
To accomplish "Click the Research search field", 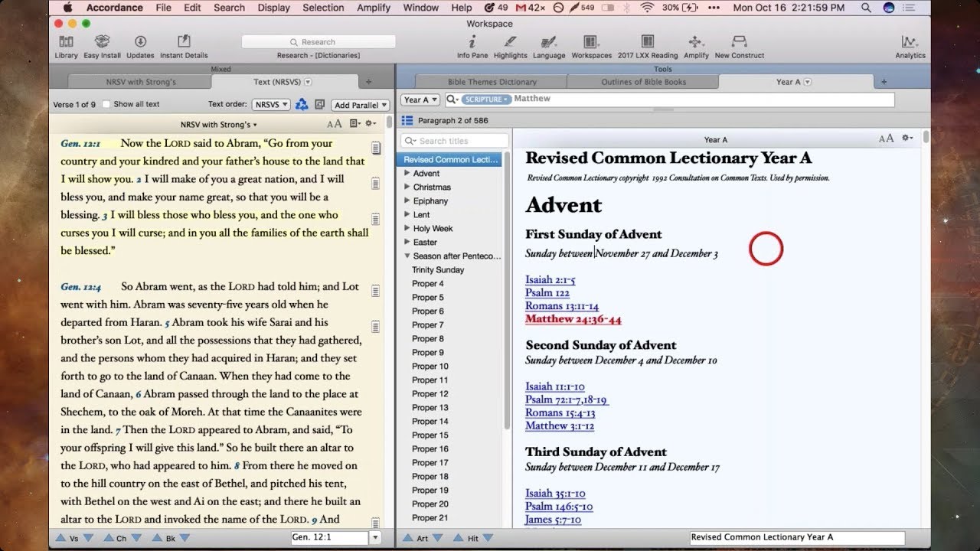I will (318, 42).
